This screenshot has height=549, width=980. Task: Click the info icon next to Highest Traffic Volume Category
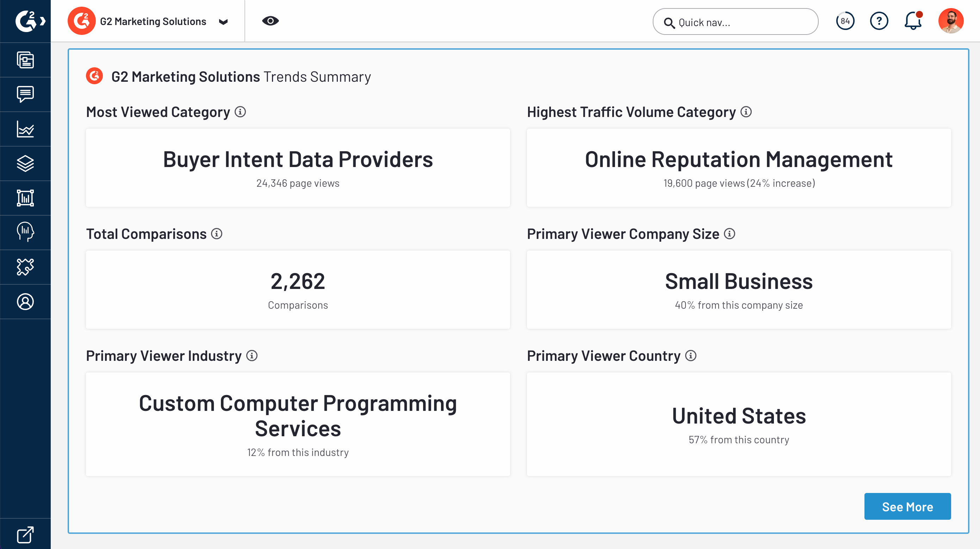746,112
